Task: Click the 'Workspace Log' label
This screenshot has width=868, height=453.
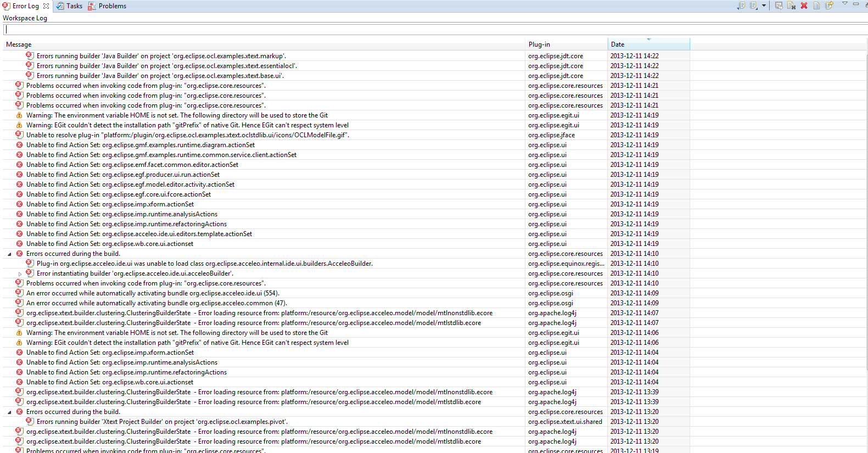Action: click(25, 18)
